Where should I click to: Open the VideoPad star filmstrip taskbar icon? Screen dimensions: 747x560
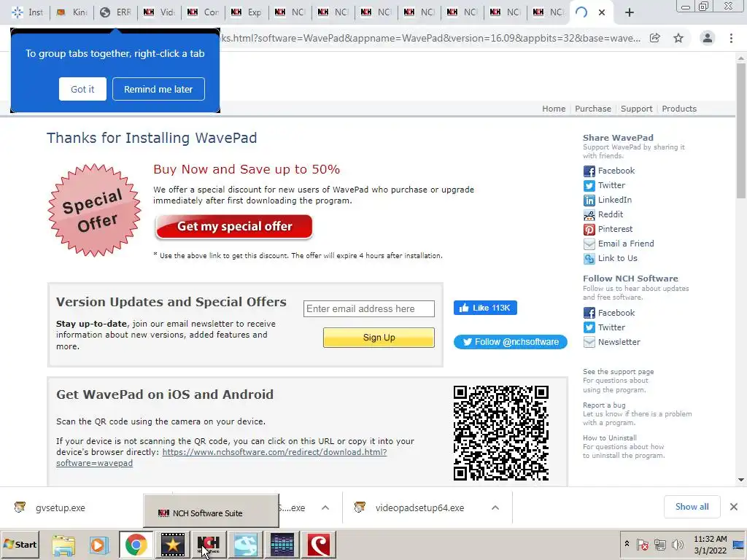point(172,544)
